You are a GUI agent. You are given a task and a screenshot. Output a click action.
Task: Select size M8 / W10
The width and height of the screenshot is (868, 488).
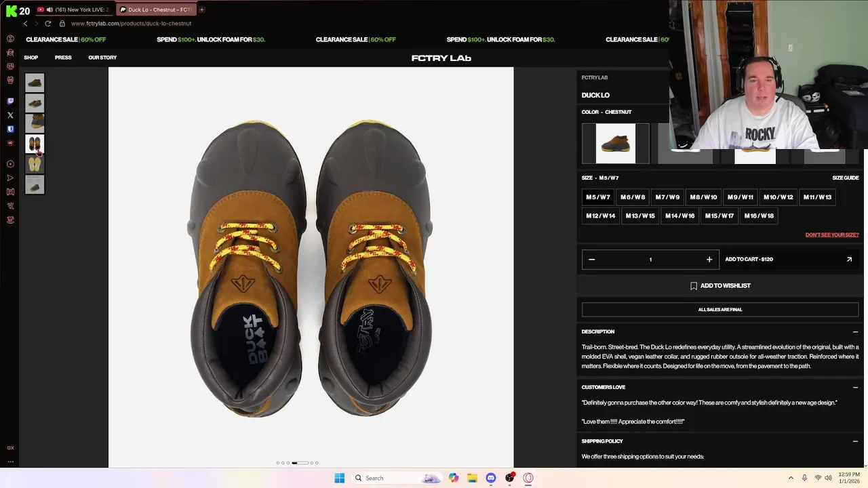point(703,197)
